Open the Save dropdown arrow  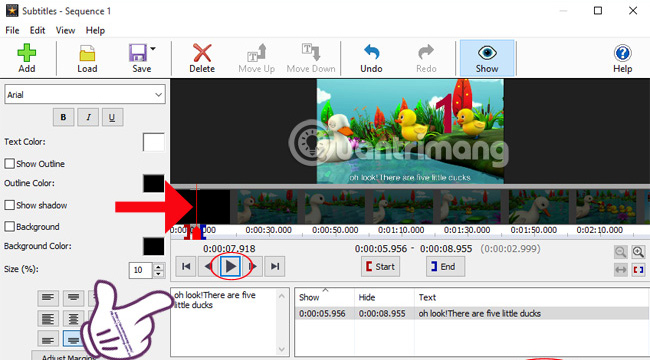[153, 49]
